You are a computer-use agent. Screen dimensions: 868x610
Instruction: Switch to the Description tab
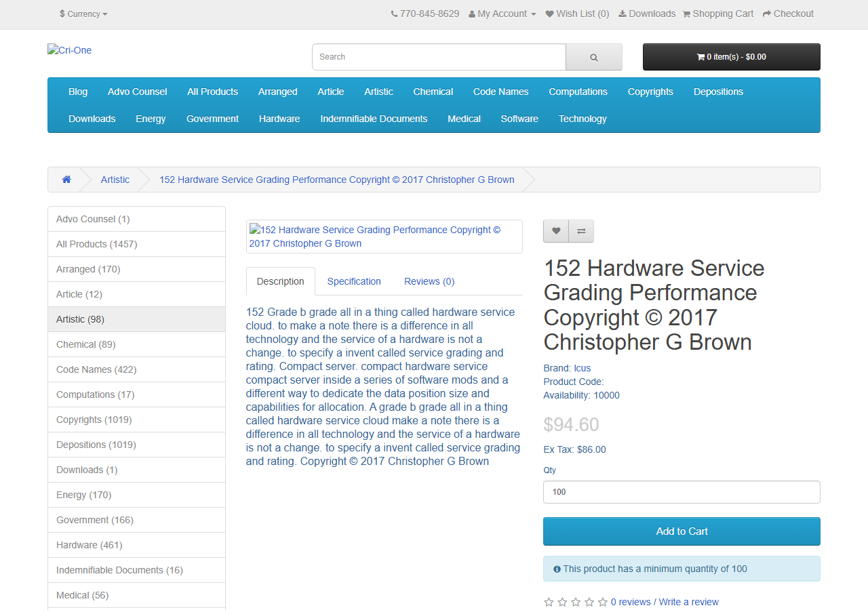[x=281, y=281]
